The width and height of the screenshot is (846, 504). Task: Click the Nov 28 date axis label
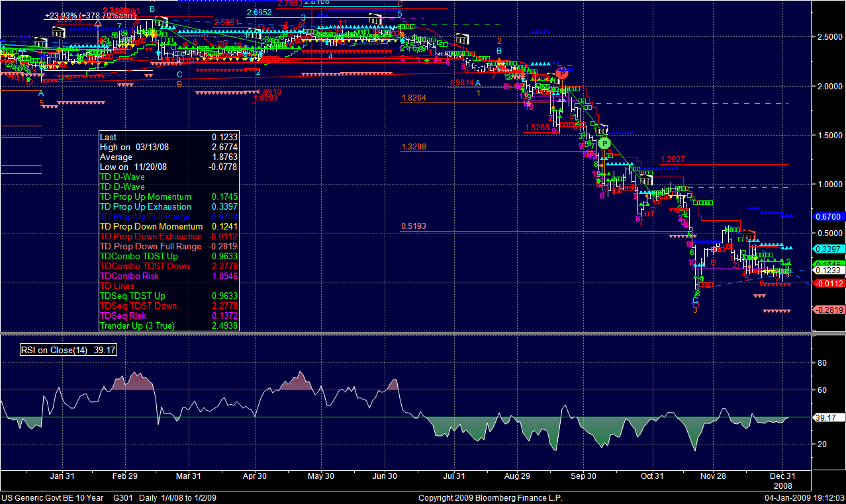713,476
